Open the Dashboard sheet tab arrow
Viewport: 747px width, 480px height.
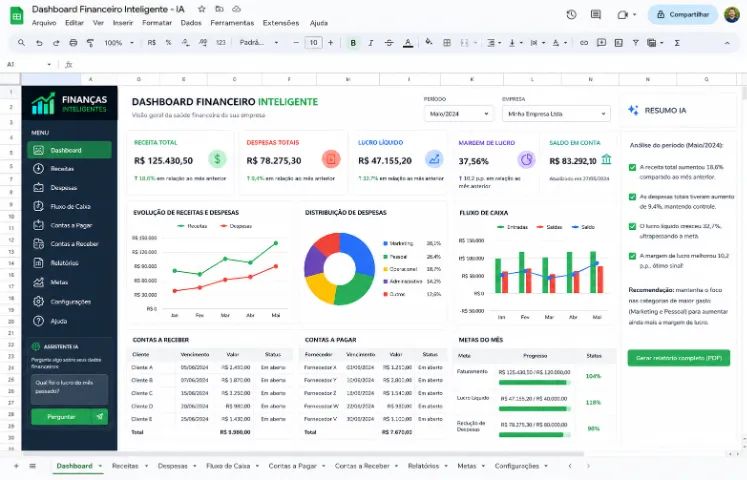[101, 466]
